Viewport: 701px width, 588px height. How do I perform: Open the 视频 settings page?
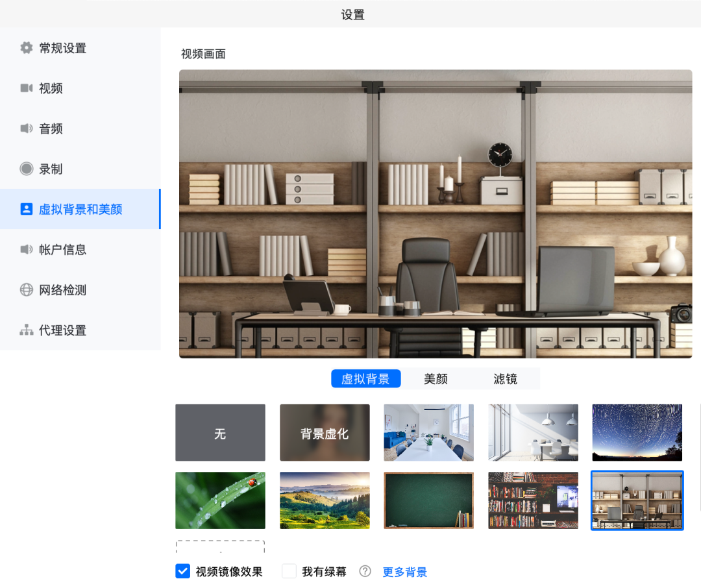click(80, 88)
